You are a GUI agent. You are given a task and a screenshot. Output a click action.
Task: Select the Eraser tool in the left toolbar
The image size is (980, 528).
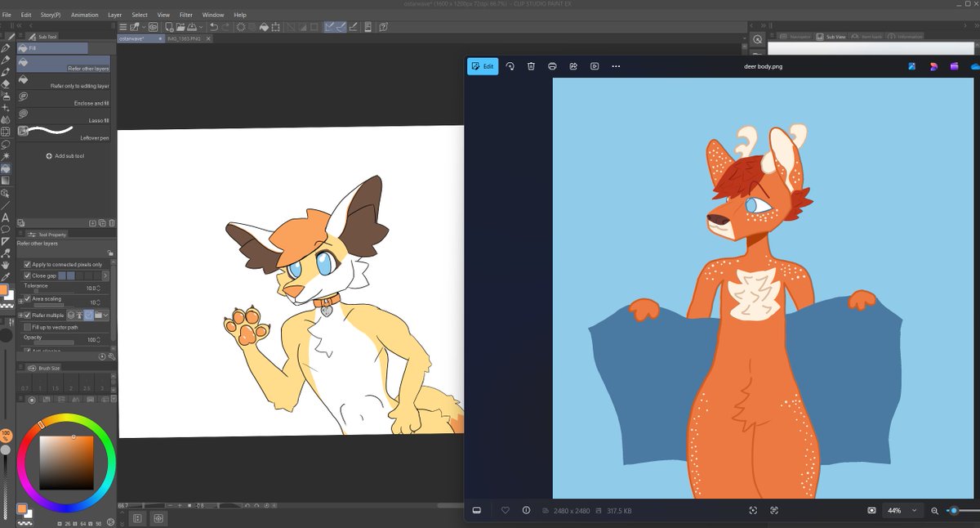click(x=6, y=83)
